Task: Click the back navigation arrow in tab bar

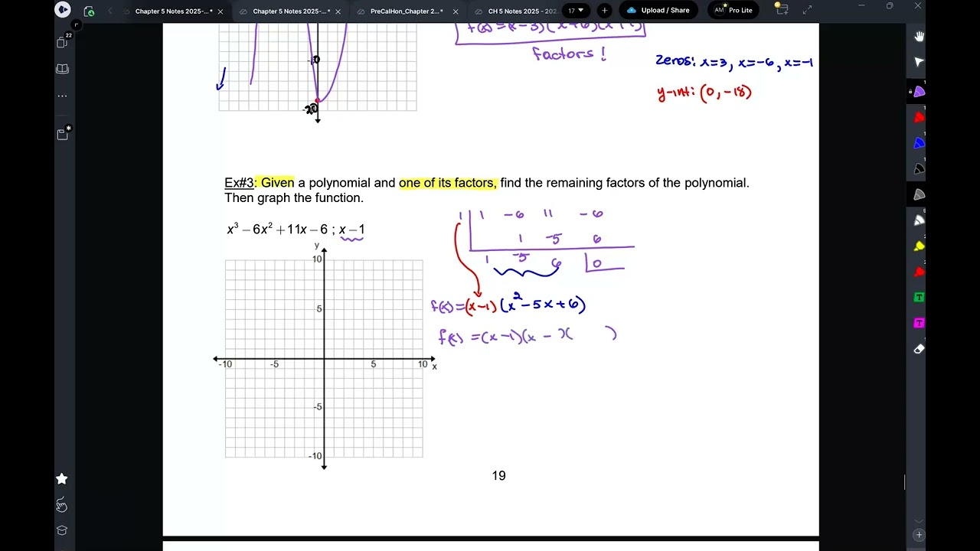Action: coord(110,11)
